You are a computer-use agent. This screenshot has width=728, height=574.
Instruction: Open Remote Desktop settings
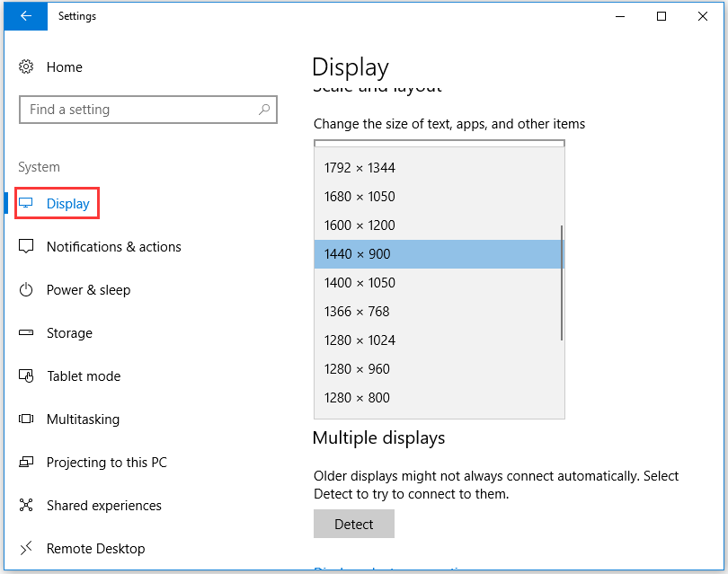pos(95,549)
